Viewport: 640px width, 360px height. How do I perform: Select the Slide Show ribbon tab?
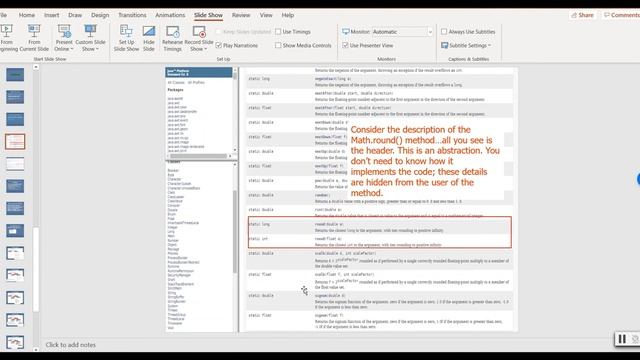208,15
